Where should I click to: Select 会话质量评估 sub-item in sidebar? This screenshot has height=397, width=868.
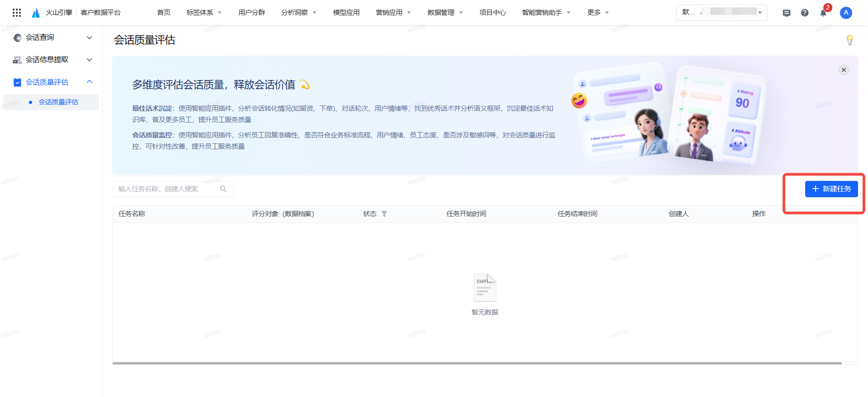pyautogui.click(x=58, y=102)
